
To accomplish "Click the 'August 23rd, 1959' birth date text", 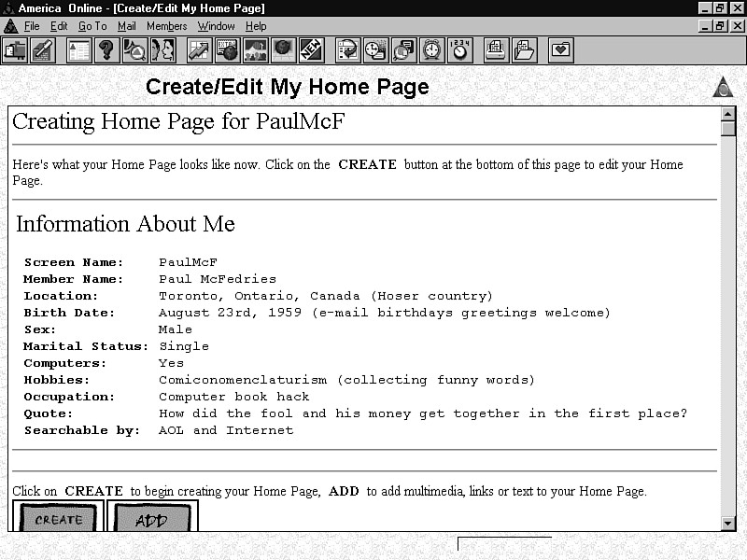I will tap(230, 313).
